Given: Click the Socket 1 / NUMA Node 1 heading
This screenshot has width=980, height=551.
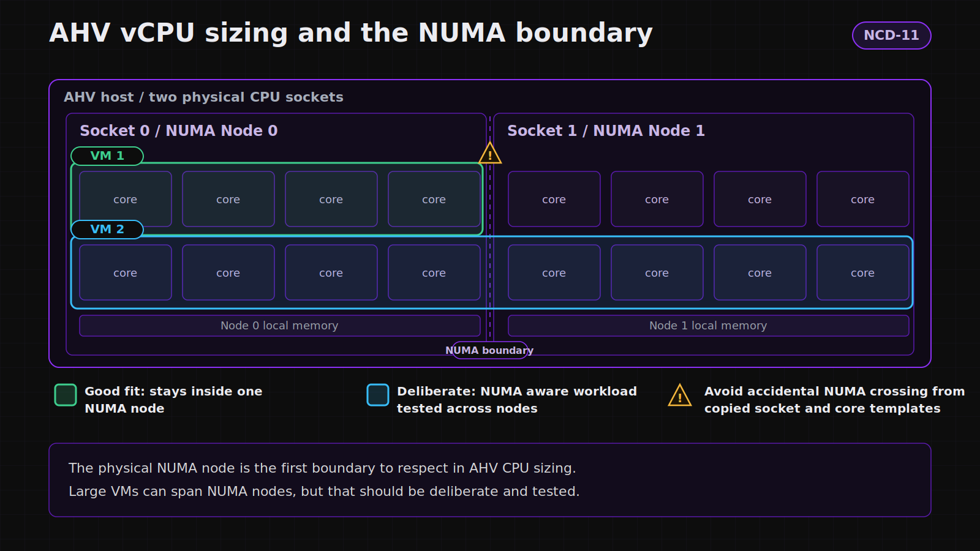Looking at the screenshot, I should coord(606,131).
